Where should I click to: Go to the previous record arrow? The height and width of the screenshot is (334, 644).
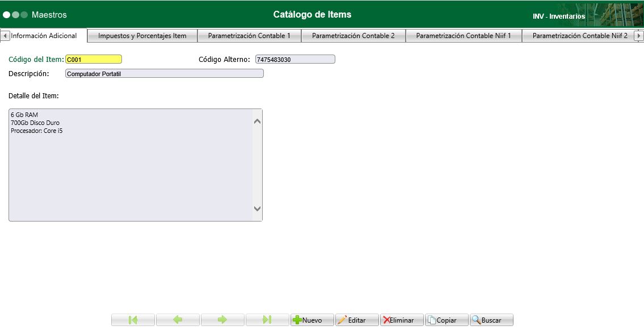pos(178,320)
